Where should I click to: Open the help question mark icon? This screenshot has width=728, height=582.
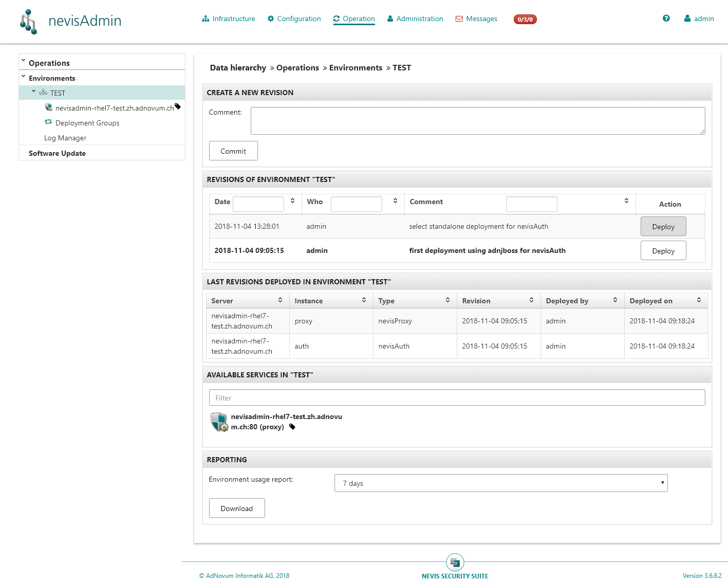click(x=666, y=19)
